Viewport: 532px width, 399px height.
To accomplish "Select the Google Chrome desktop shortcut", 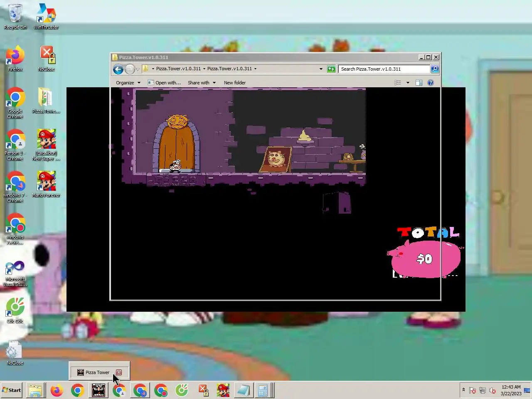I will point(15,103).
